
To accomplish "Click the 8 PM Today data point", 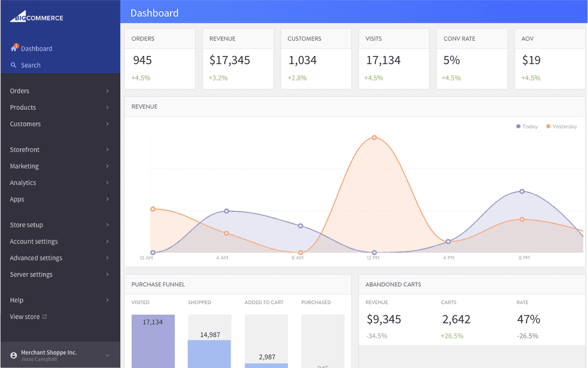I will (x=522, y=191).
